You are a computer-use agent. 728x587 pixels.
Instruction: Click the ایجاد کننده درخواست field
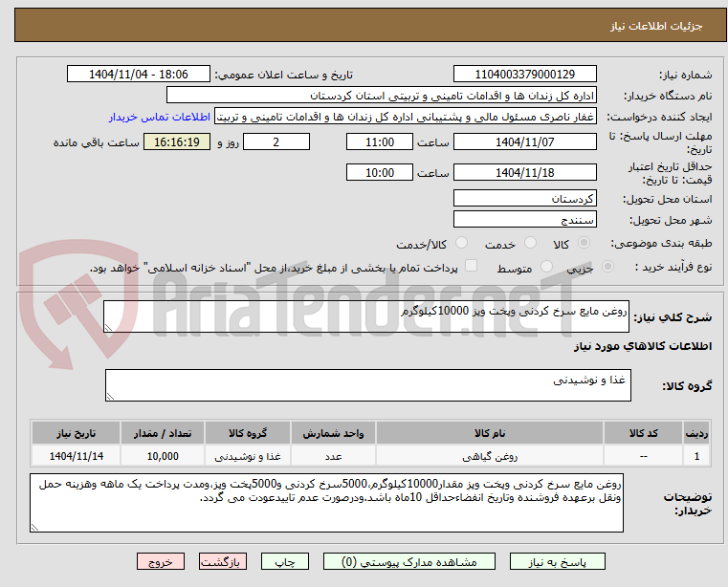click(x=406, y=117)
